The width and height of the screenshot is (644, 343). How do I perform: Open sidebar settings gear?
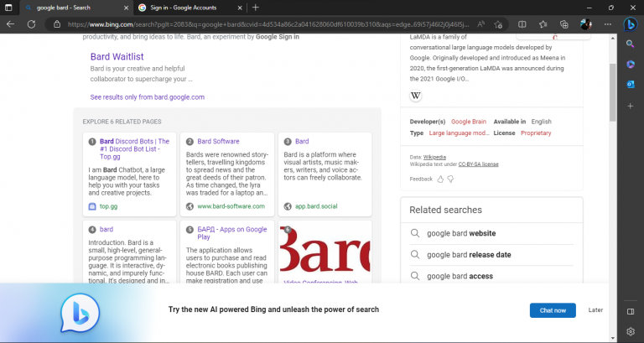tap(631, 331)
